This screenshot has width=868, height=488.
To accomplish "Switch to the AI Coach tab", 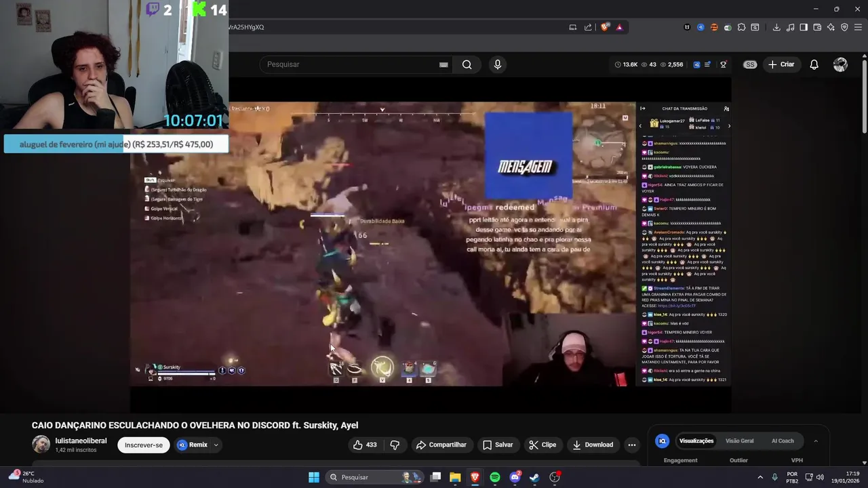I will point(783,441).
